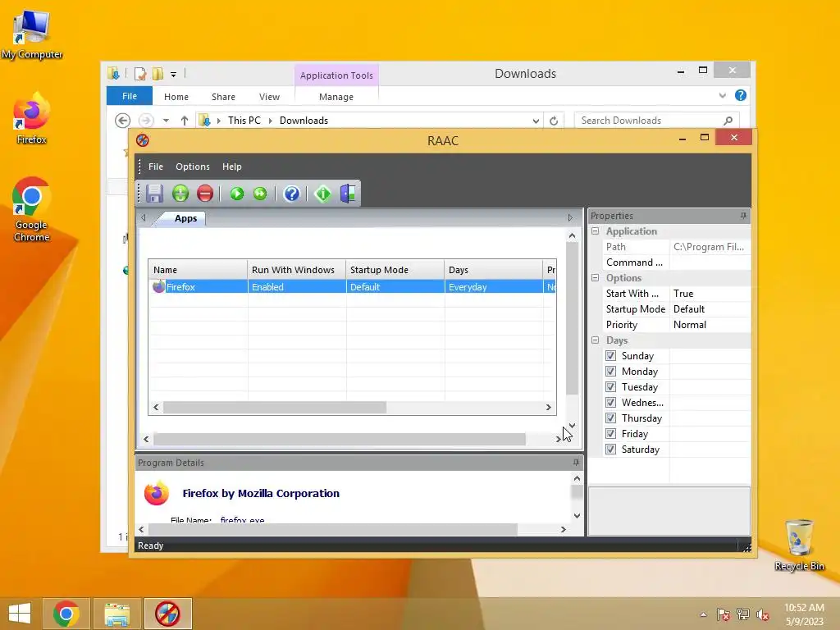Open the RAAC Options menu
The image size is (840, 630).
192,167
